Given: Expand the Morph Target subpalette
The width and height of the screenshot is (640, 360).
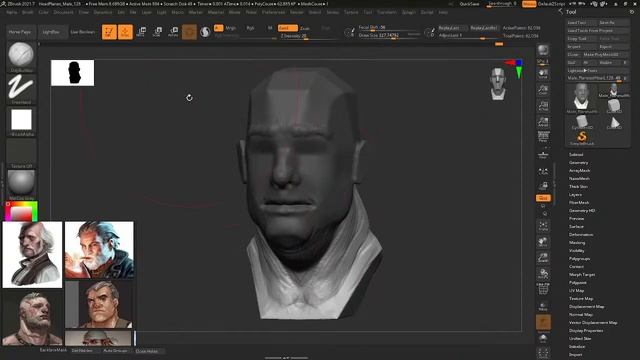Looking at the screenshot, I should (x=582, y=275).
